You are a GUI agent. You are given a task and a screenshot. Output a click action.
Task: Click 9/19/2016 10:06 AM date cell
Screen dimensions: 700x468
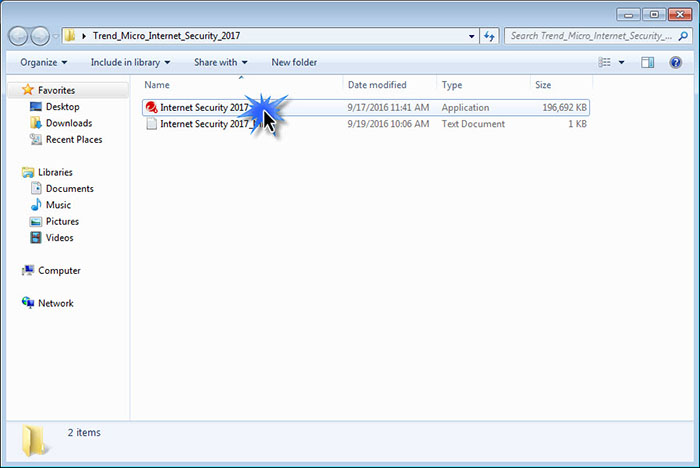tap(388, 124)
